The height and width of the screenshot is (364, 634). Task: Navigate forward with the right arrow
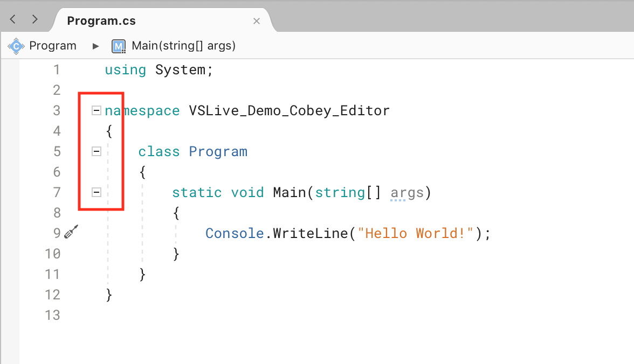pos(35,19)
